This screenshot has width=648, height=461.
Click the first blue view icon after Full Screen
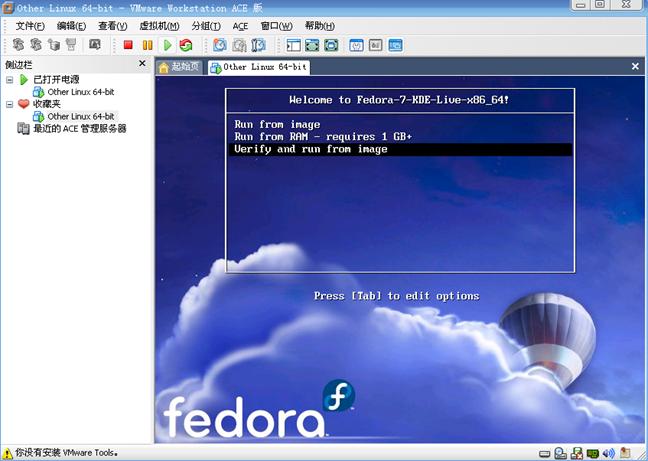(356, 45)
